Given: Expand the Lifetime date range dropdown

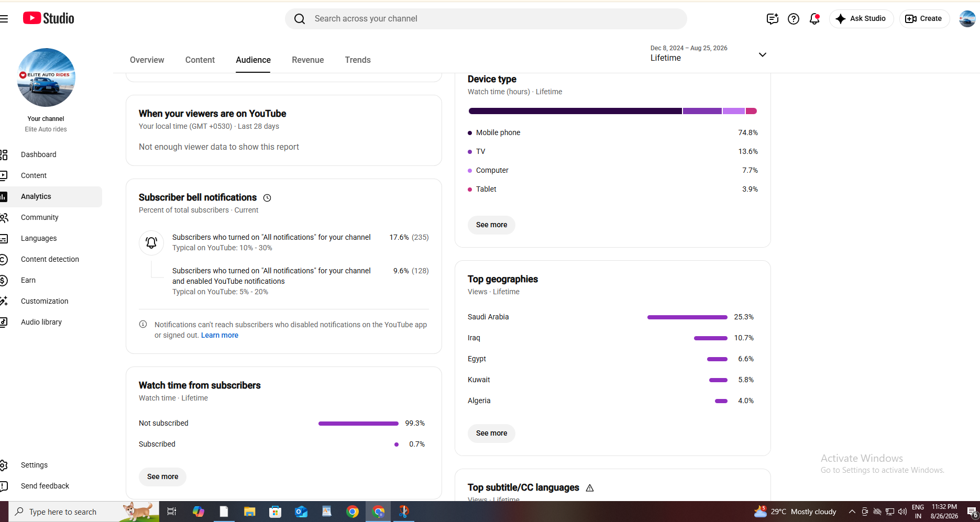Looking at the screenshot, I should coord(708,54).
